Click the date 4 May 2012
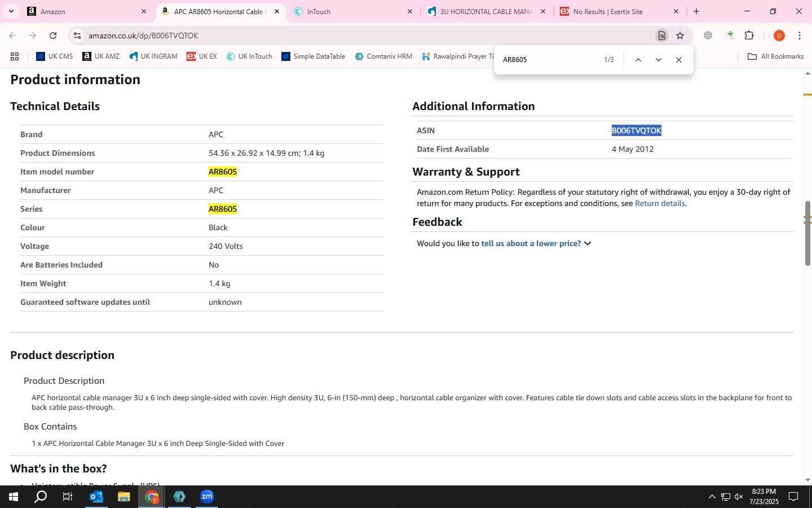812x508 pixels. point(633,149)
